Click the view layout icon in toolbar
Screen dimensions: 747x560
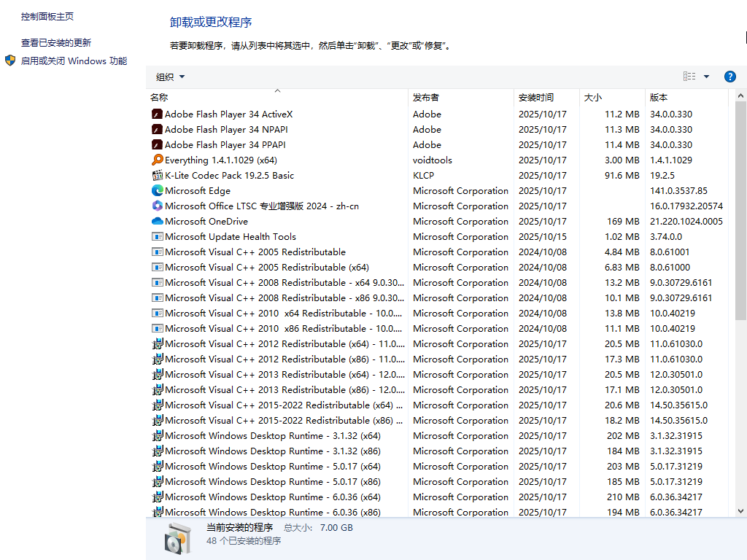tap(689, 77)
